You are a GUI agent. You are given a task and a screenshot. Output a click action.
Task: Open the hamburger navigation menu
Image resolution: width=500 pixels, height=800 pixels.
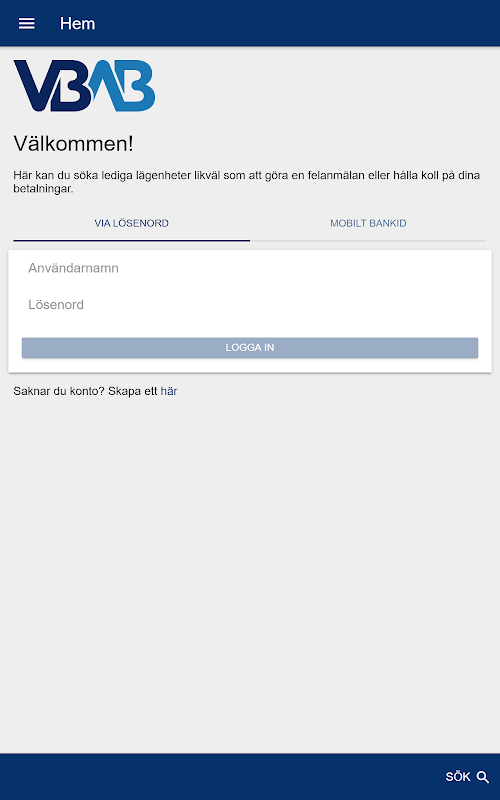(x=27, y=23)
